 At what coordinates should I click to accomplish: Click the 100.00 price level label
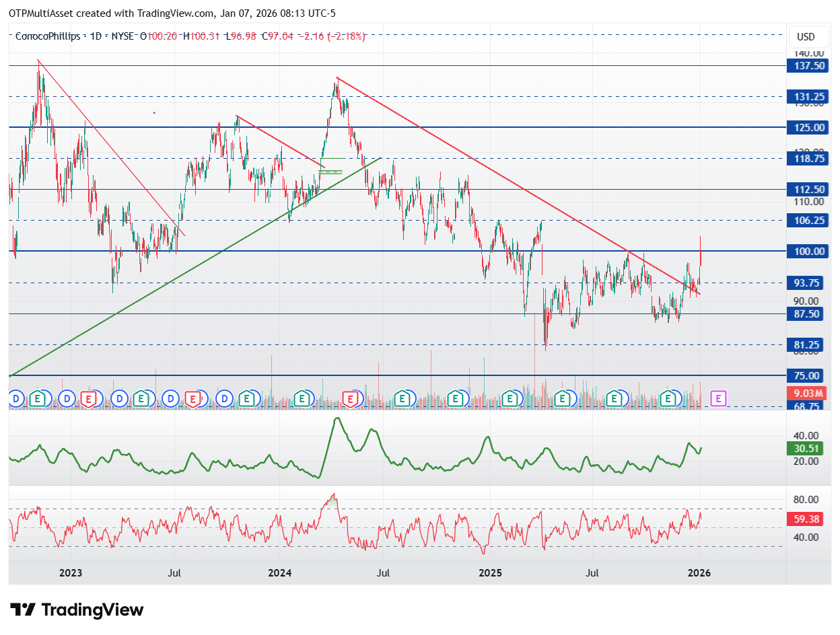[810, 252]
